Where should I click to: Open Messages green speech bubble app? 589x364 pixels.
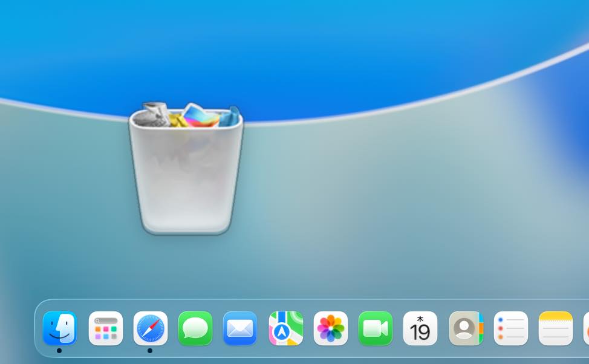click(195, 328)
